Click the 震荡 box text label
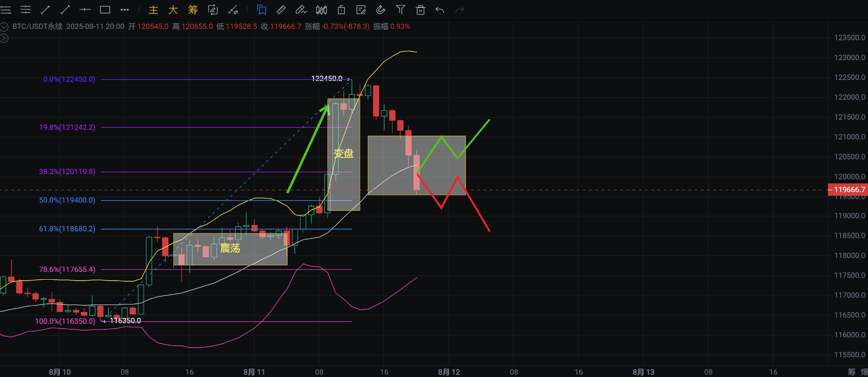The height and width of the screenshot is (377, 868). click(230, 248)
